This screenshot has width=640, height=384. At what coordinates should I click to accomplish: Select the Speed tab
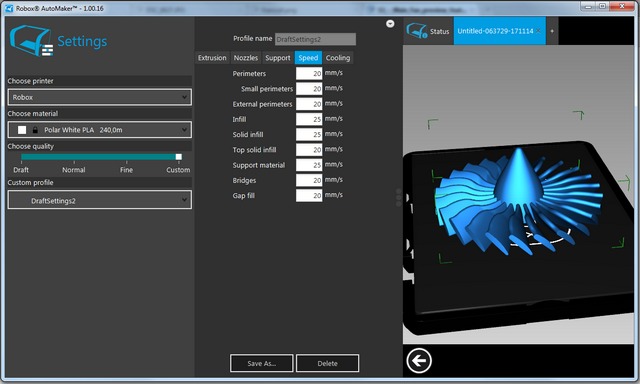click(308, 58)
